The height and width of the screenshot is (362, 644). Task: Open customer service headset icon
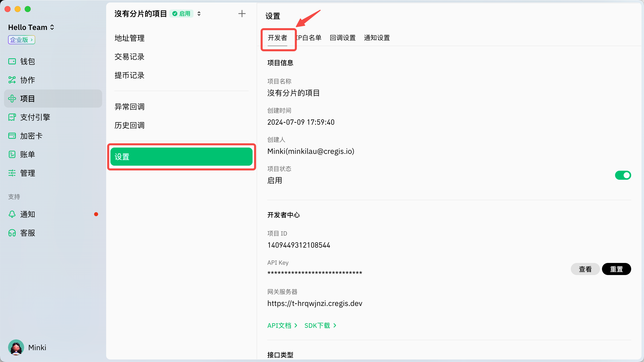click(x=12, y=233)
